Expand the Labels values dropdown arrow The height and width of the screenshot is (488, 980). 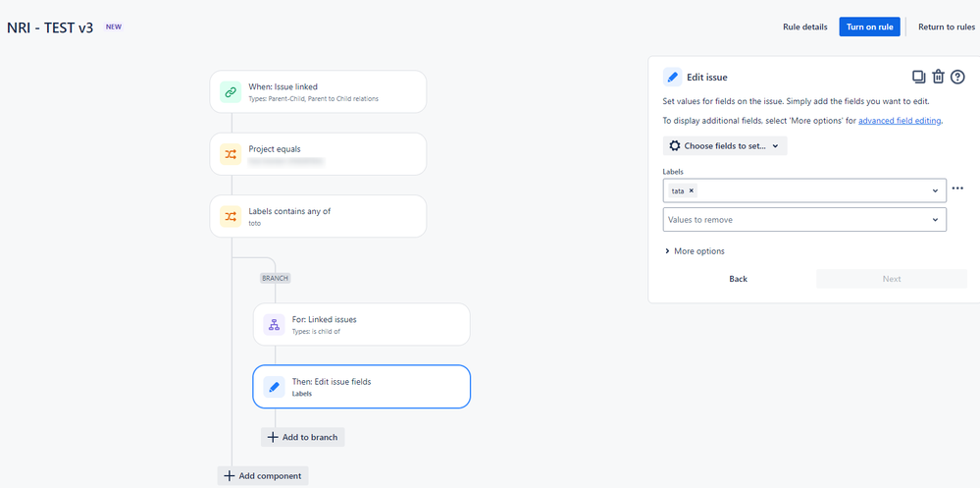point(935,190)
